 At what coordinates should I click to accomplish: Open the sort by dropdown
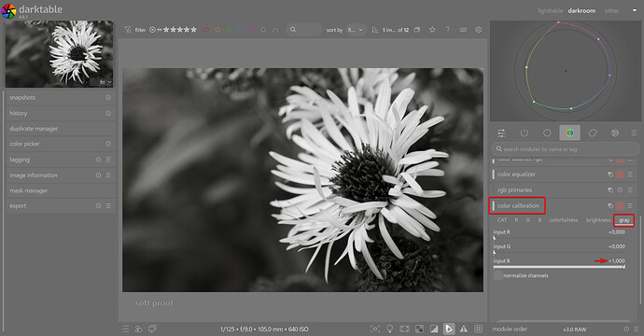tap(356, 30)
